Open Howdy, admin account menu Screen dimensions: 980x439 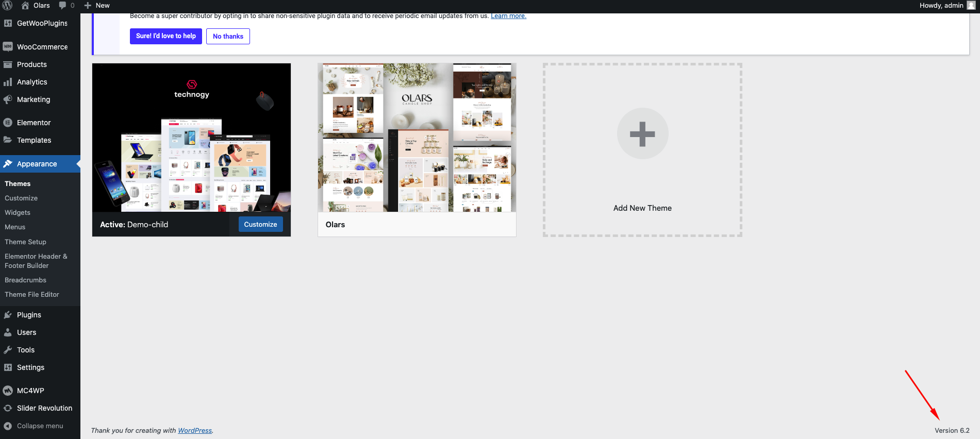click(947, 5)
